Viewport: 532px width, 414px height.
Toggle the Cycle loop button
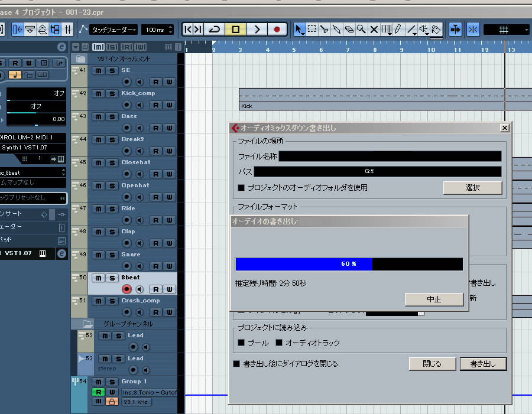[x=215, y=30]
